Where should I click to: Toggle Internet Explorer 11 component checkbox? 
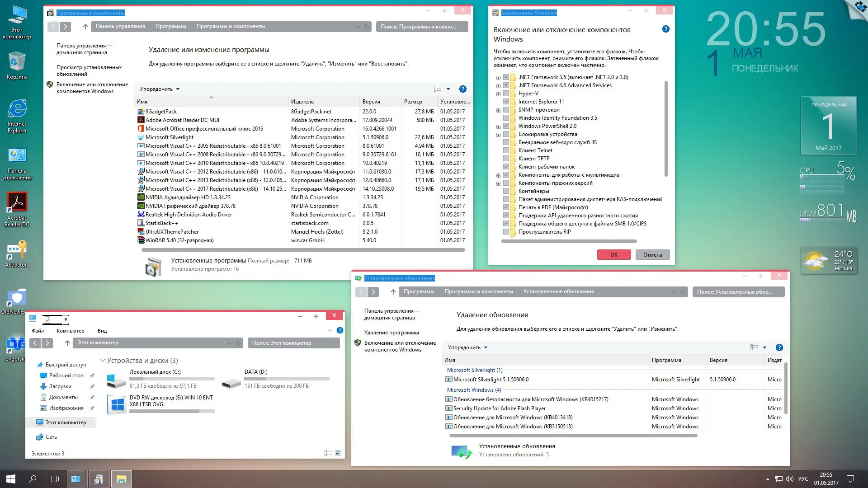click(x=506, y=102)
